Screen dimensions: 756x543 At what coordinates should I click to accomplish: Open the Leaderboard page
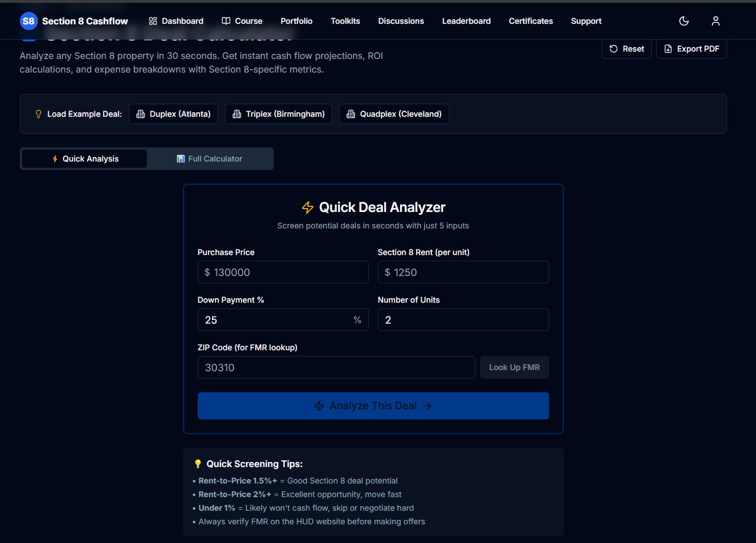click(x=466, y=21)
